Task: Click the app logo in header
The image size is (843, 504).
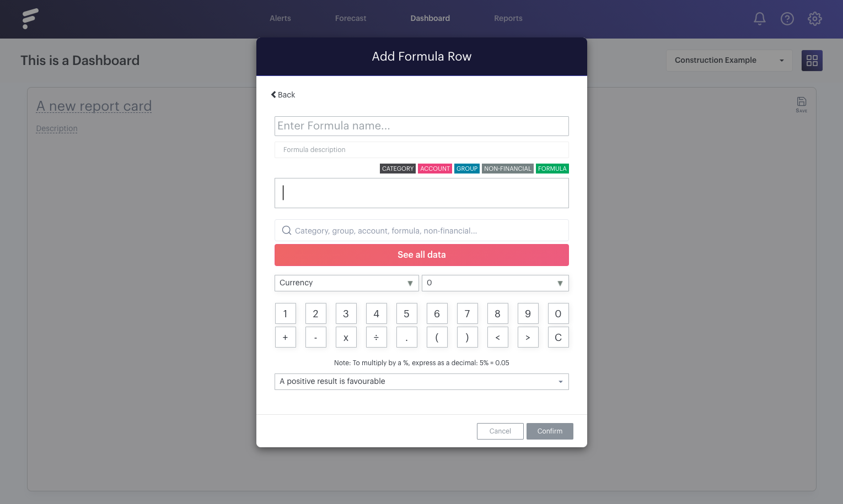Action: click(x=30, y=19)
